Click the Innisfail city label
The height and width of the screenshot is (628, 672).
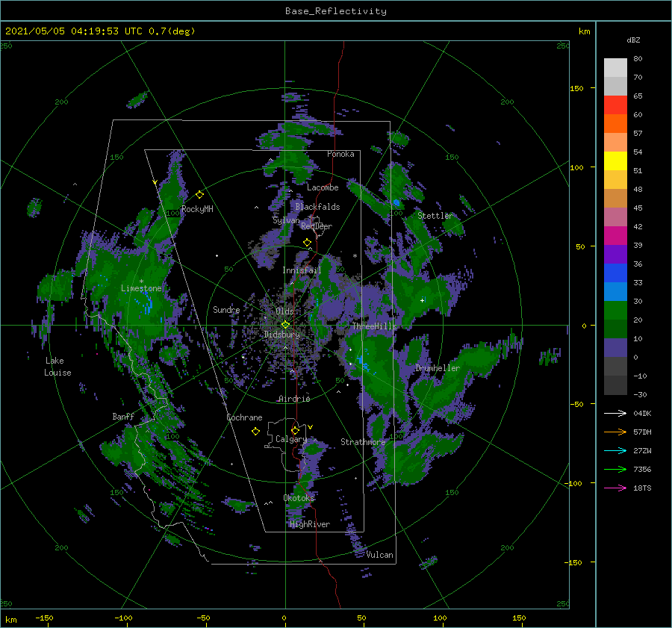click(x=302, y=270)
